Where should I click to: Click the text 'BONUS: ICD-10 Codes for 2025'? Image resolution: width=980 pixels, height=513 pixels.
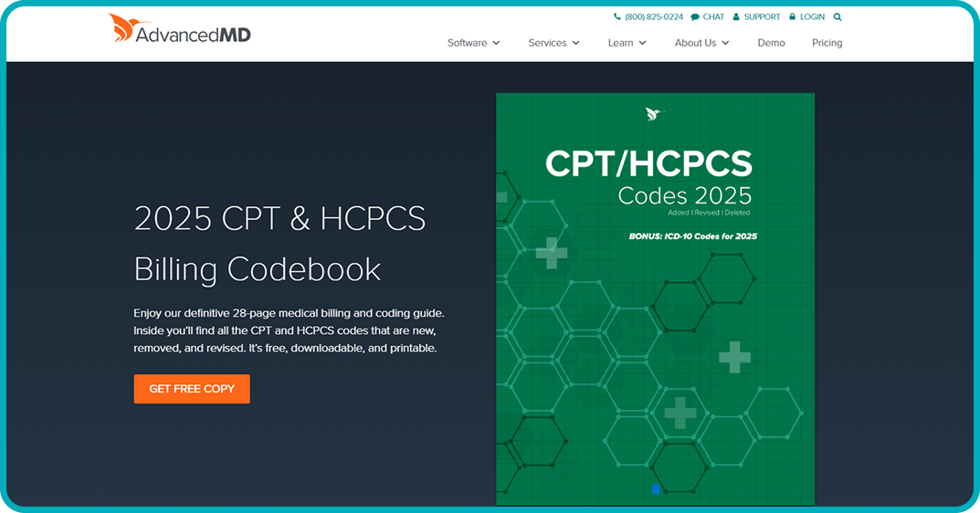coord(692,236)
